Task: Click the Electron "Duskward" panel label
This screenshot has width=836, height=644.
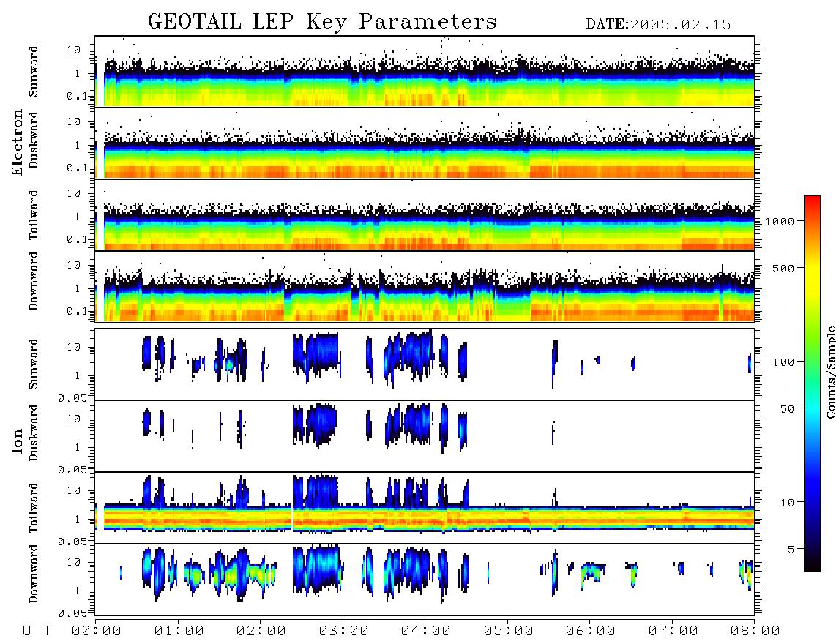Action: [x=34, y=141]
